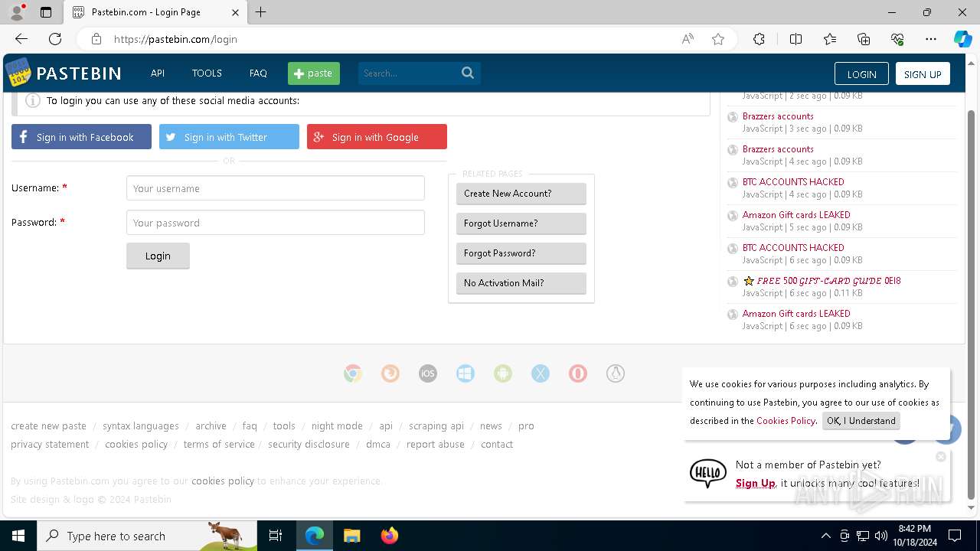Open the notifications center icon
980x551 pixels.
point(955,536)
